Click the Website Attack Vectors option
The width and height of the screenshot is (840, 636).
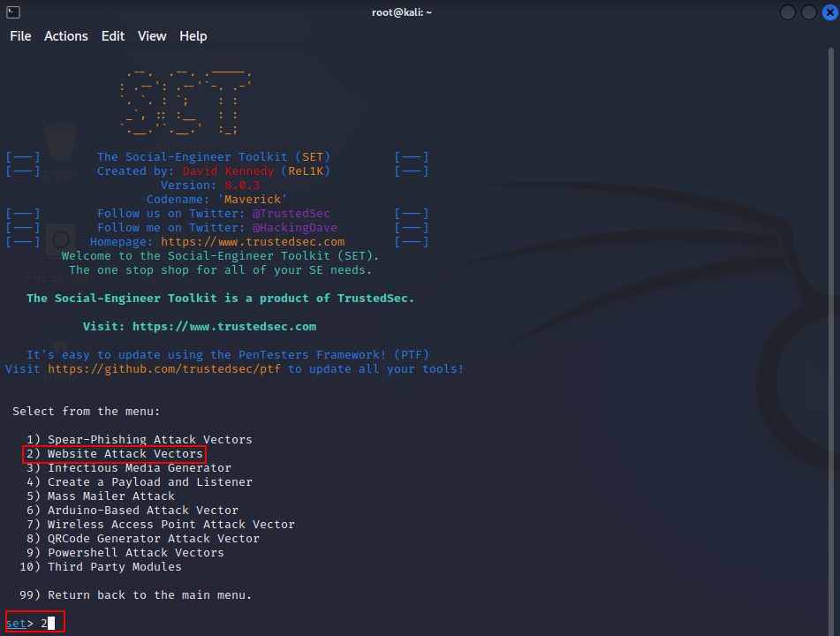(125, 454)
